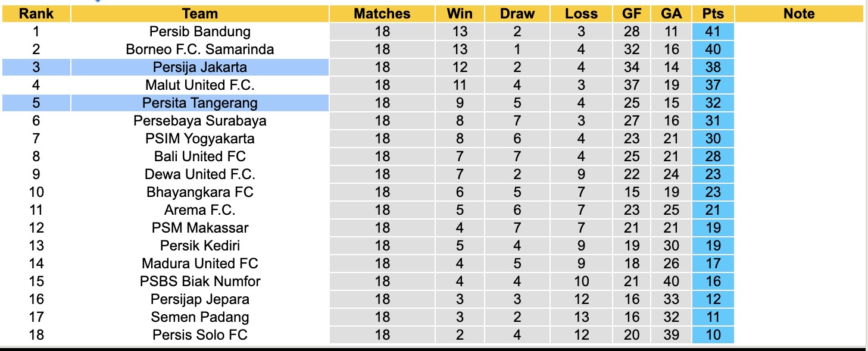Click the Loss column header

pyautogui.click(x=581, y=14)
